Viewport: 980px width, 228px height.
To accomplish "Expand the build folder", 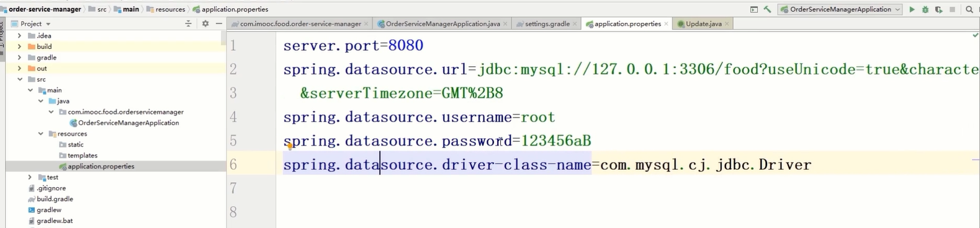I will (x=19, y=46).
